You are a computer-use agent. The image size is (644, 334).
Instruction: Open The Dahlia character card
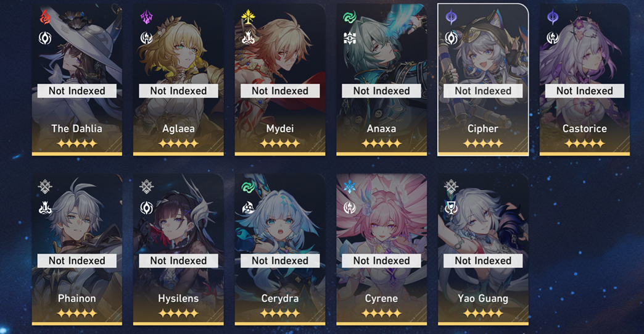(x=77, y=80)
